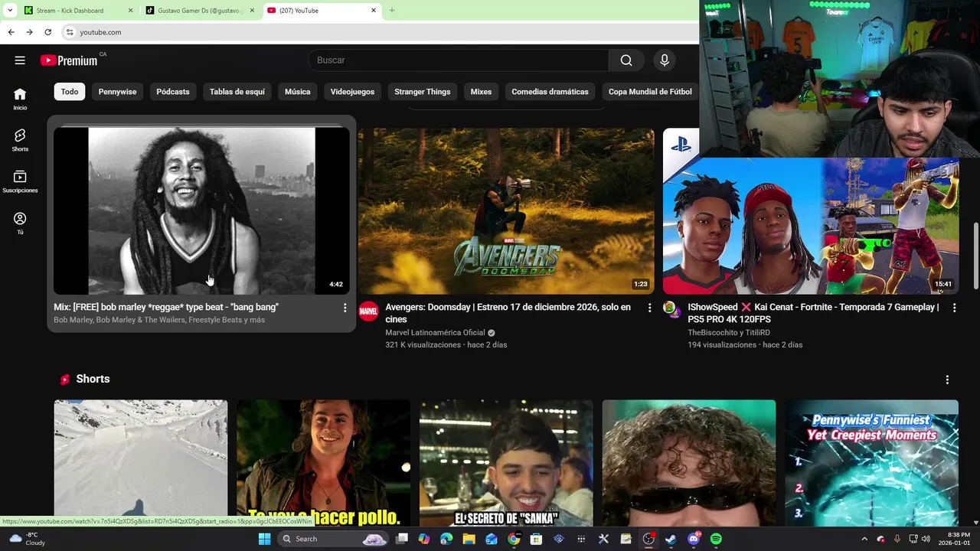Close the (207) YouTube browser tab
Image resolution: width=980 pixels, height=551 pixels.
[374, 11]
